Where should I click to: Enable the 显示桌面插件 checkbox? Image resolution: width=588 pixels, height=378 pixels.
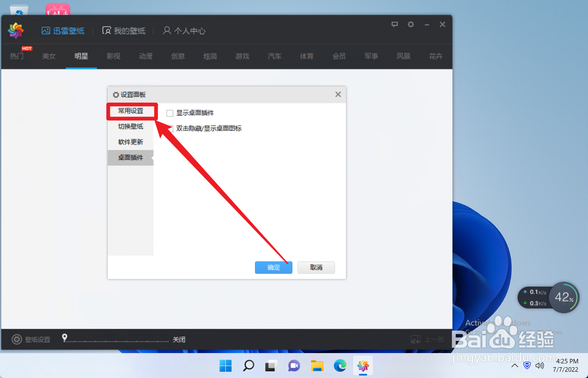(x=170, y=113)
